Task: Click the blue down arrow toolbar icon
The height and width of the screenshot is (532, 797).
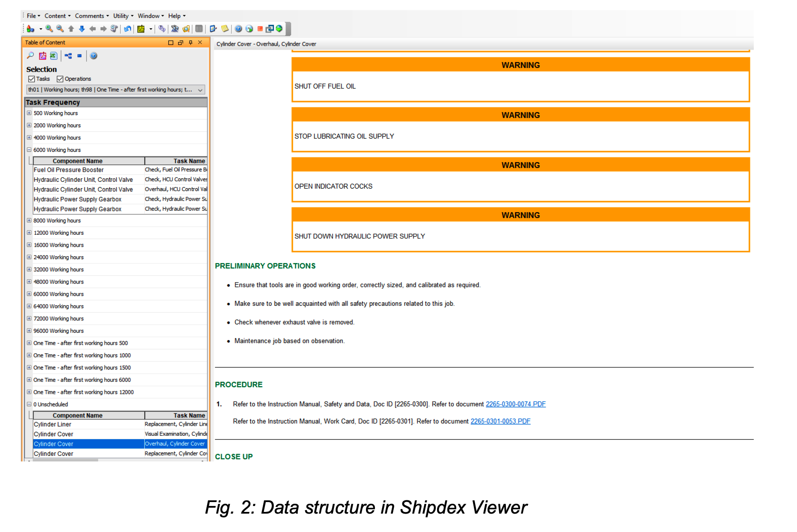Action: 82,29
